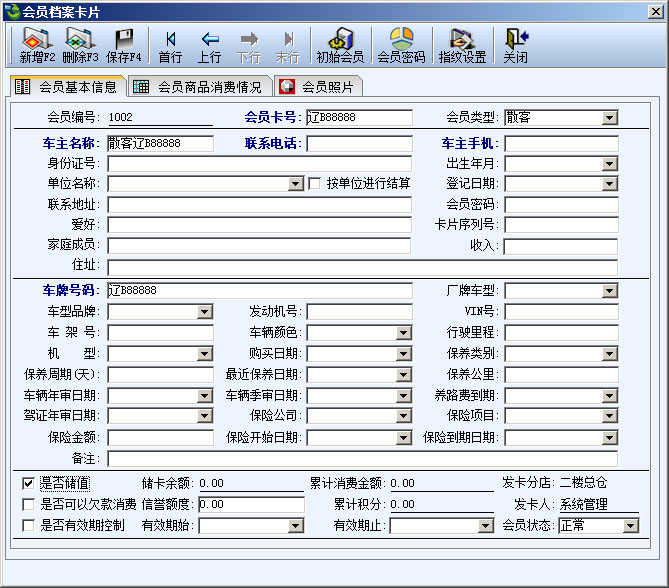Image resolution: width=669 pixels, height=588 pixels.
Task: Click the 新增F2 add member icon
Action: coord(37,45)
